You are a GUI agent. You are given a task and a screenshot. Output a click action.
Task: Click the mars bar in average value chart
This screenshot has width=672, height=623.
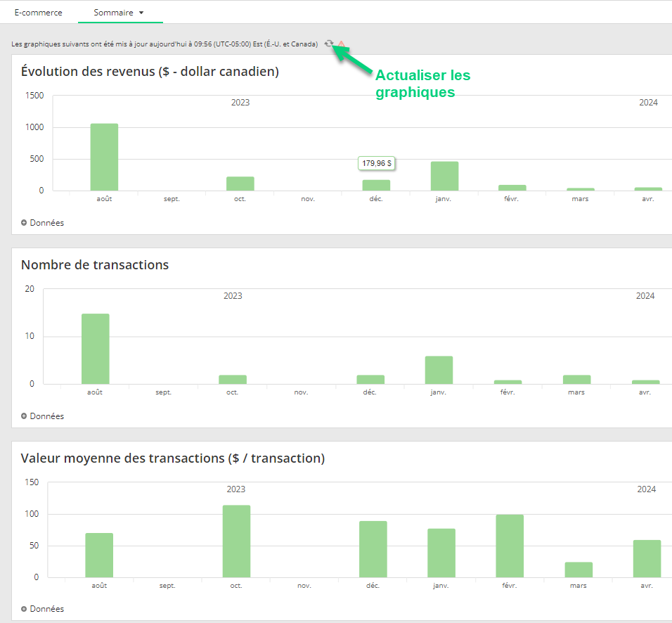tap(579, 570)
